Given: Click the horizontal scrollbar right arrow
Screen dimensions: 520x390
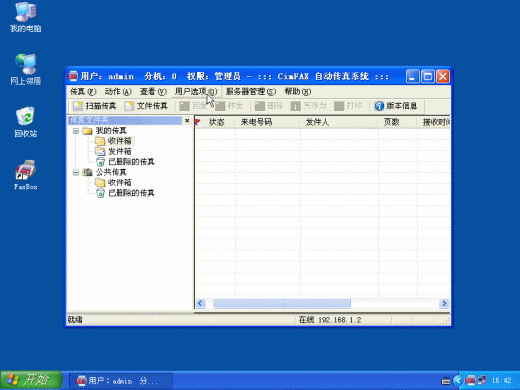Looking at the screenshot, I should [x=444, y=303].
